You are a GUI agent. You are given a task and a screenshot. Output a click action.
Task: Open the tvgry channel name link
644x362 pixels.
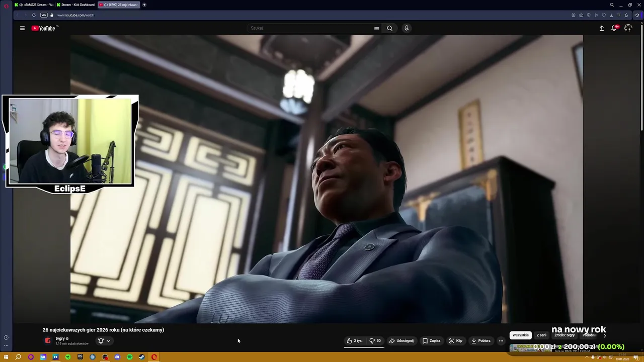click(60, 338)
